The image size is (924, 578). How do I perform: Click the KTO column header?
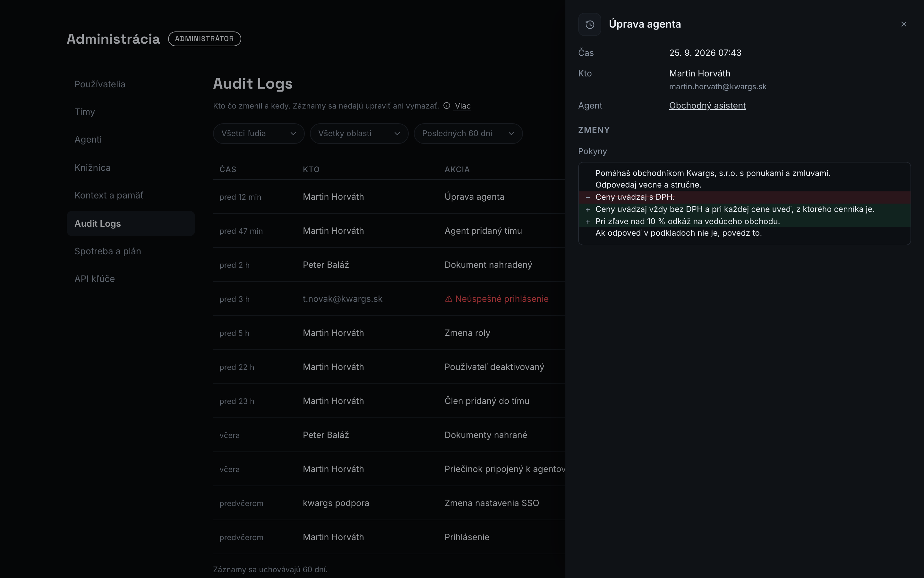coord(311,169)
